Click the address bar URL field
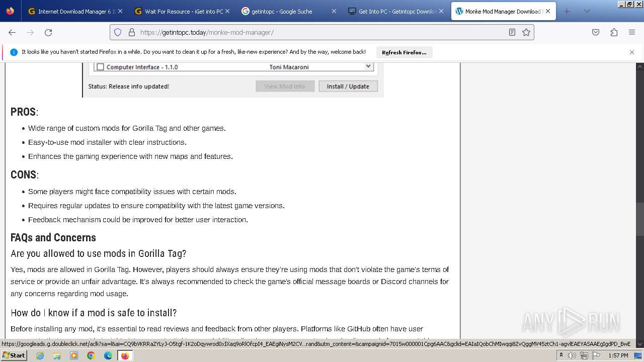Screen dimensions: 644x362 click(322, 32)
